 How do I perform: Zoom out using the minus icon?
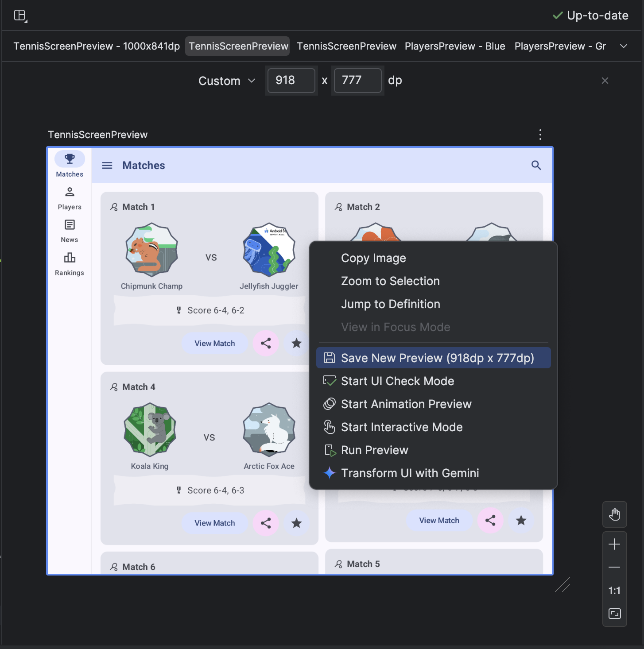tap(615, 567)
